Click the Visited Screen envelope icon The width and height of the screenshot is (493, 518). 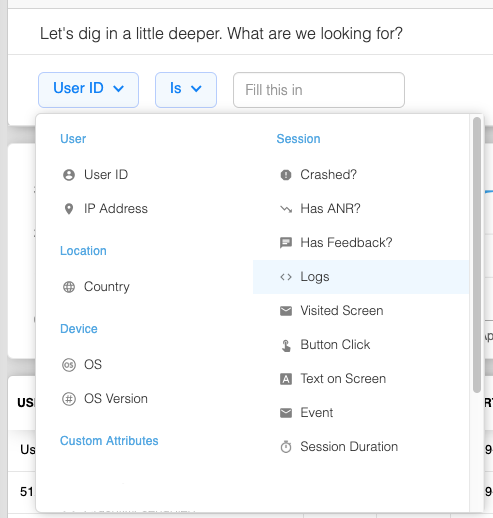coord(286,311)
